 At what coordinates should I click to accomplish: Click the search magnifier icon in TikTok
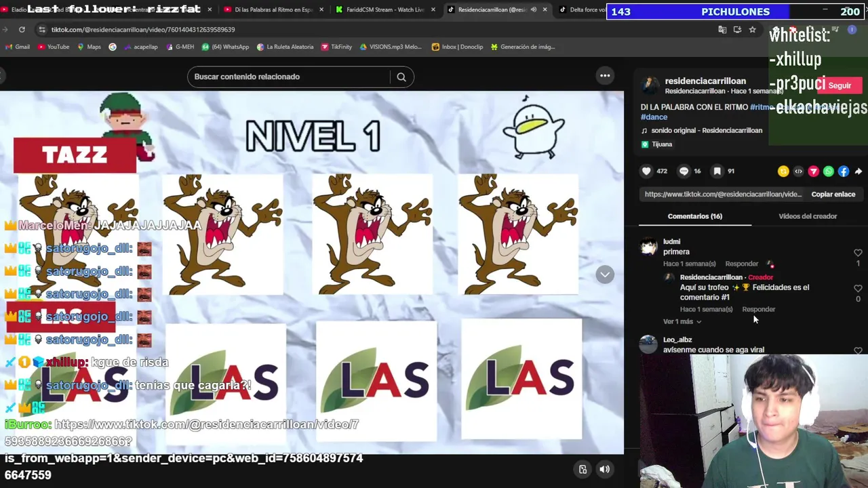click(x=401, y=77)
